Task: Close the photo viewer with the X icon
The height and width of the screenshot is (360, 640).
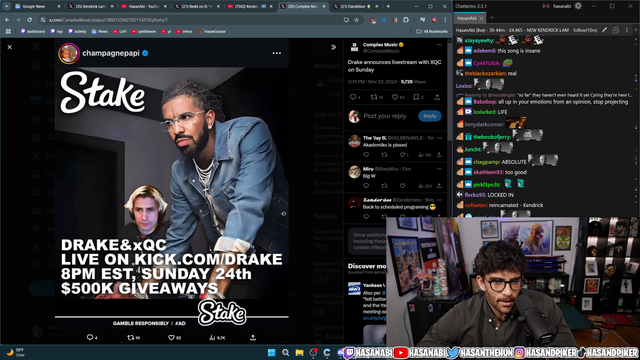Action: pos(9,47)
